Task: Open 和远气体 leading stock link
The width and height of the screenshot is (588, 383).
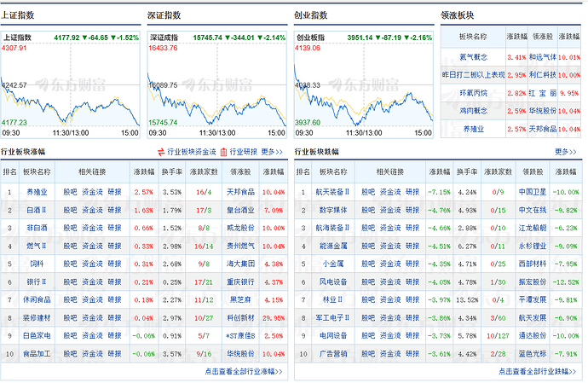Action: tap(543, 57)
